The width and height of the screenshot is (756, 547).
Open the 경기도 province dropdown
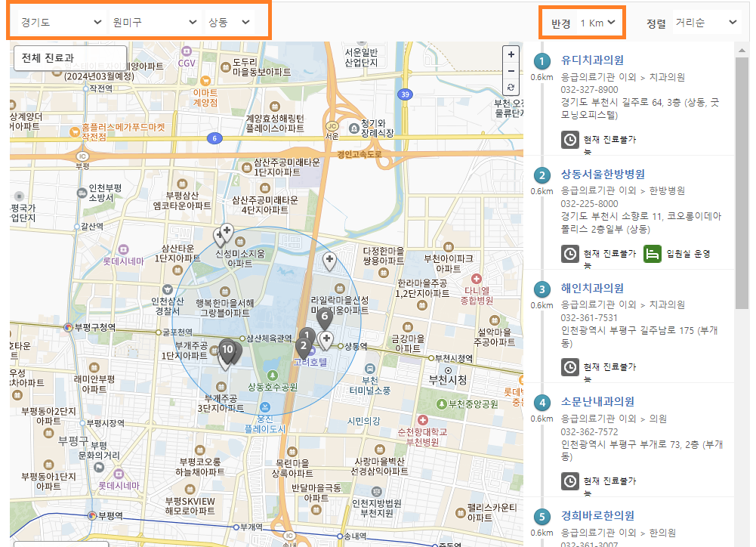[x=57, y=22]
